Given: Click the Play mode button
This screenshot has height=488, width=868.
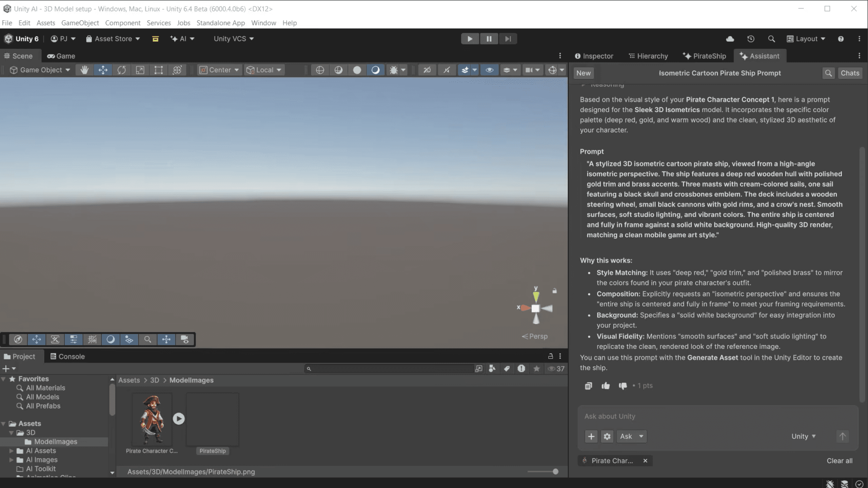Looking at the screenshot, I should (x=470, y=39).
